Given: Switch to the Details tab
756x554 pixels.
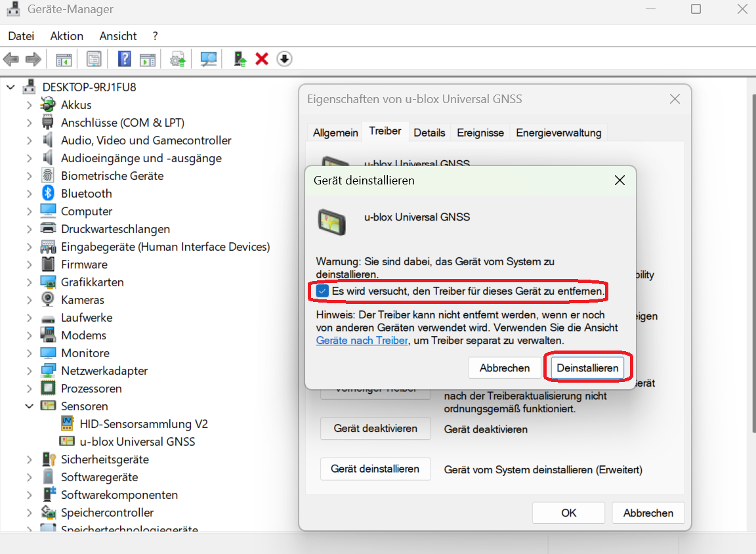Looking at the screenshot, I should click(x=429, y=133).
